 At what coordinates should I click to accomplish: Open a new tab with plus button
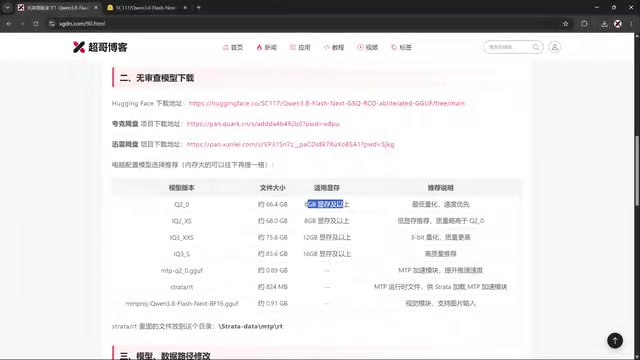[199, 7]
